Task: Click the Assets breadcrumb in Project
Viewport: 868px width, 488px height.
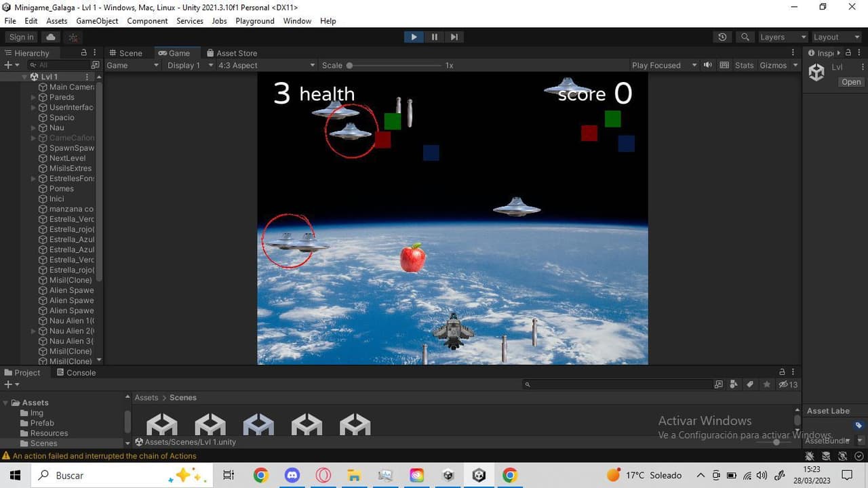Action: tap(146, 397)
